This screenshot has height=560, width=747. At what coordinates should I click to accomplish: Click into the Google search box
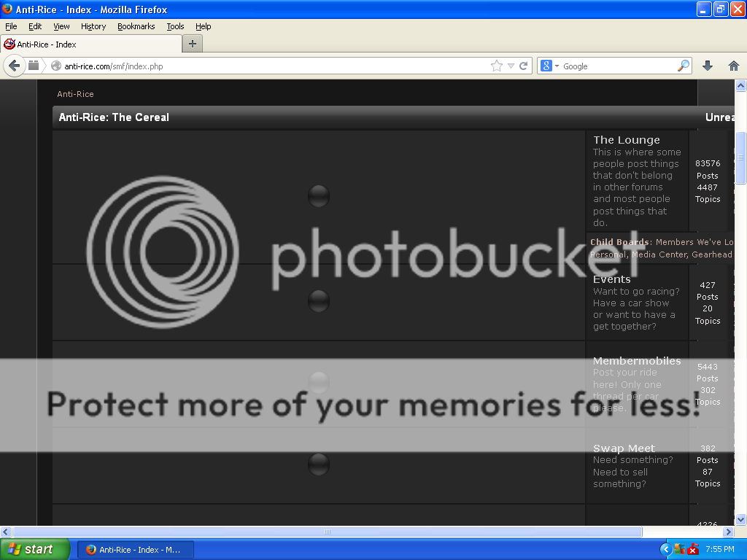coord(619,66)
